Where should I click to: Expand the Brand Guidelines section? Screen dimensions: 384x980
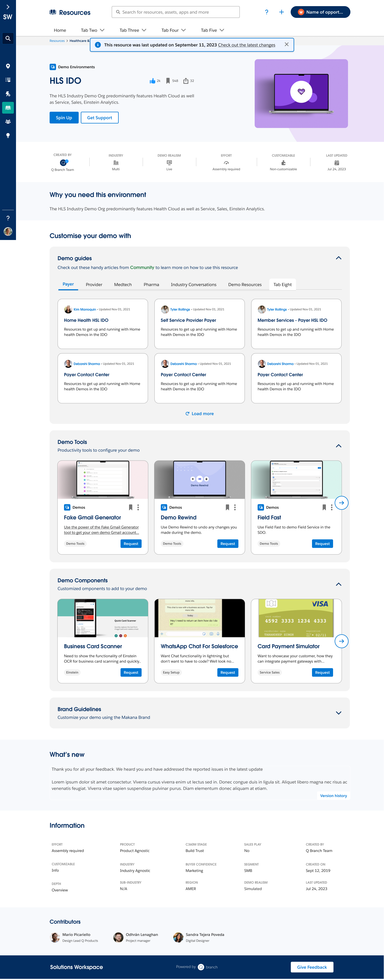click(x=338, y=713)
